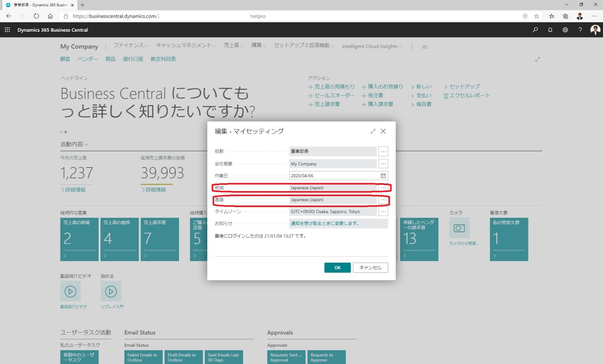Go to browser home page
This screenshot has height=364, width=603.
[50, 16]
